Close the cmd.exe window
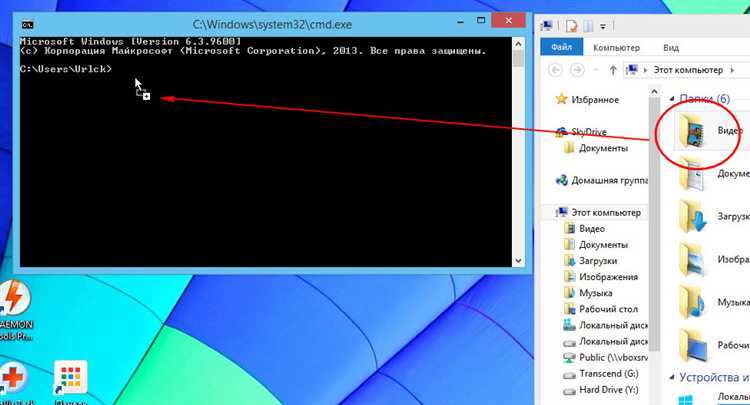Image resolution: width=750 pixels, height=405 pixels. 508,21
